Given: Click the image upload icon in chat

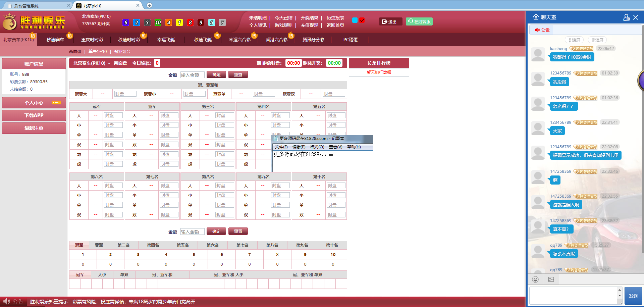Looking at the screenshot, I should tap(551, 279).
